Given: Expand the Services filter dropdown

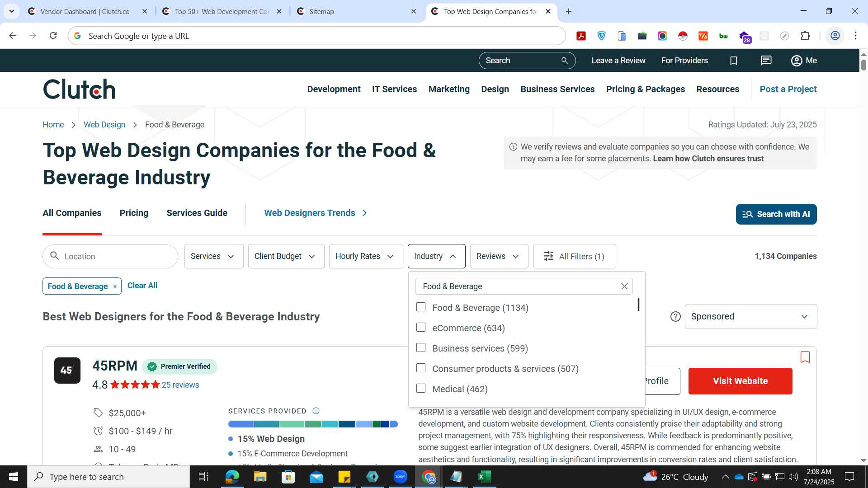Looking at the screenshot, I should pyautogui.click(x=214, y=256).
